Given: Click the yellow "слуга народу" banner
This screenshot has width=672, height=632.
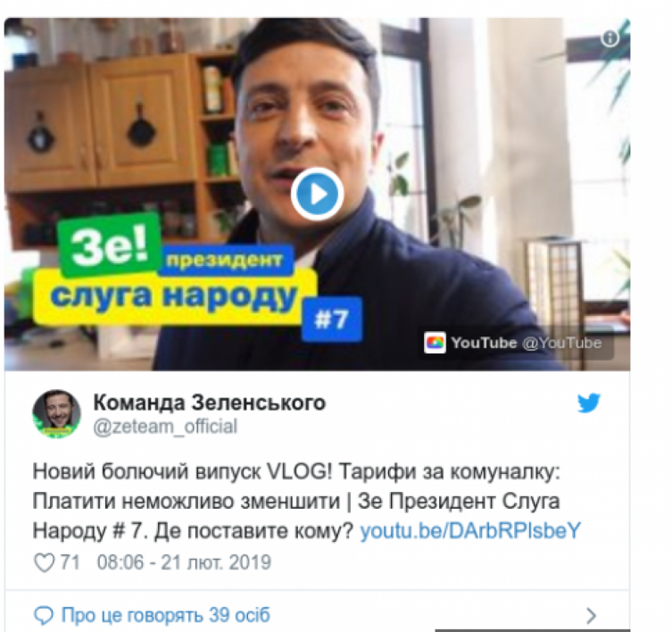Looking at the screenshot, I should tap(175, 296).
